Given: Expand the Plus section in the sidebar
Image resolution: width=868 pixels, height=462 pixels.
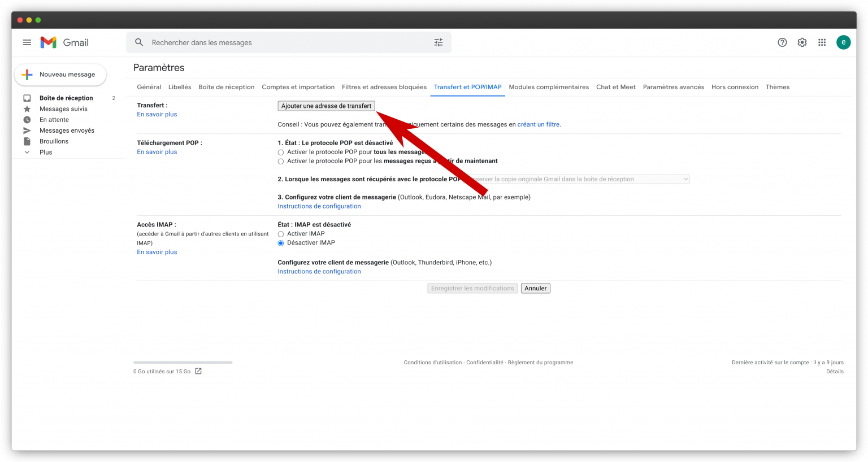Looking at the screenshot, I should 46,151.
